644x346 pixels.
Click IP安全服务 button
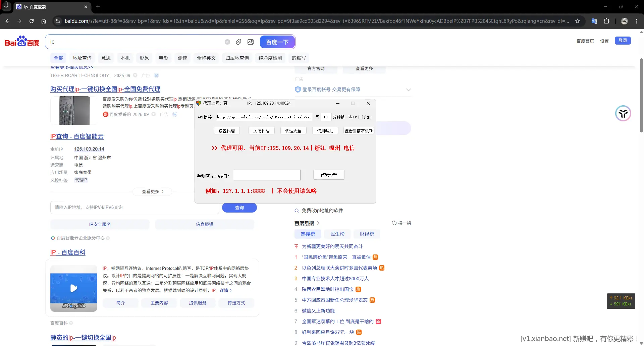(100, 224)
